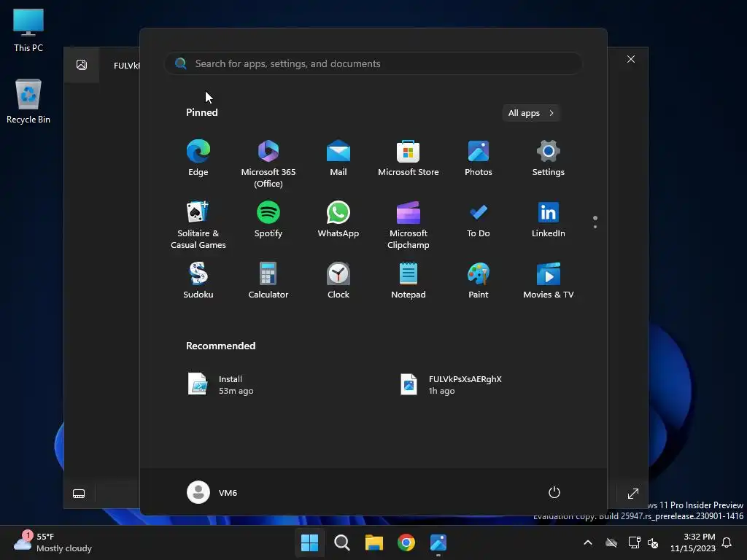747x560 pixels.
Task: Open the weather widget showing 55°F
Action: click(53, 542)
